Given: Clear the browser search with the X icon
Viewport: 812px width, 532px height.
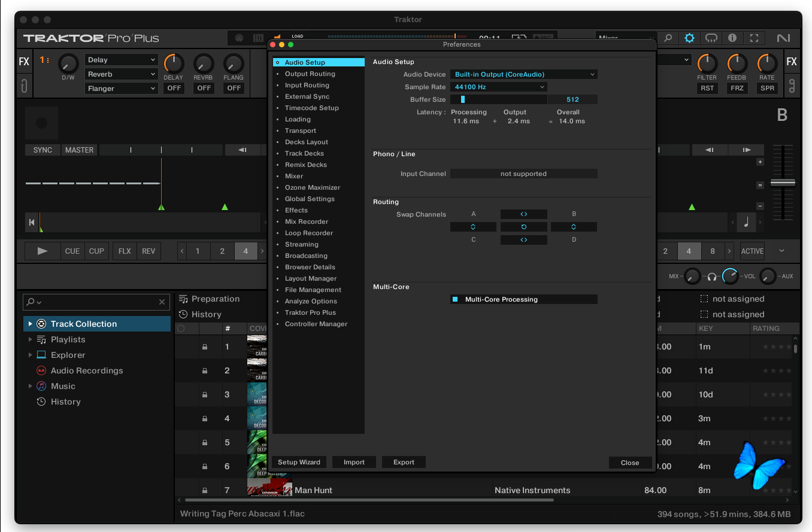Looking at the screenshot, I should (x=162, y=302).
